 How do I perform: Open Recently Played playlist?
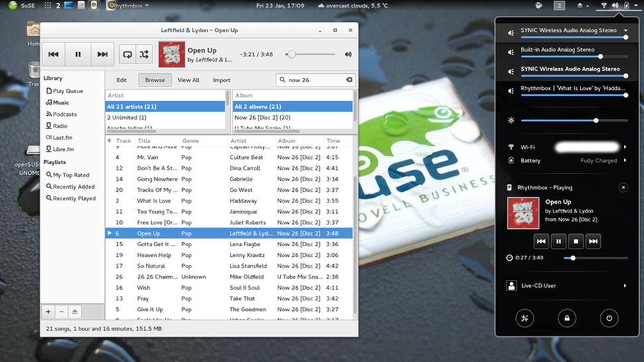71,199
